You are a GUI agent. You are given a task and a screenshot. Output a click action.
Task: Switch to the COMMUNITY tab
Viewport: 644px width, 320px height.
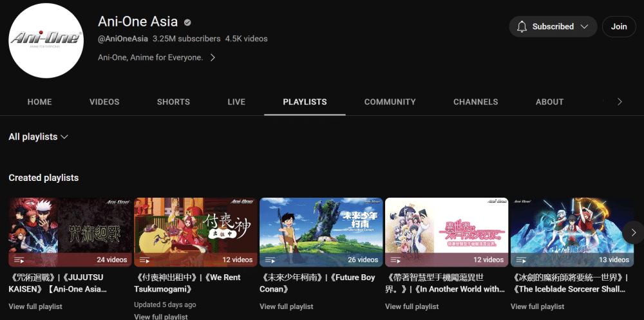point(390,102)
